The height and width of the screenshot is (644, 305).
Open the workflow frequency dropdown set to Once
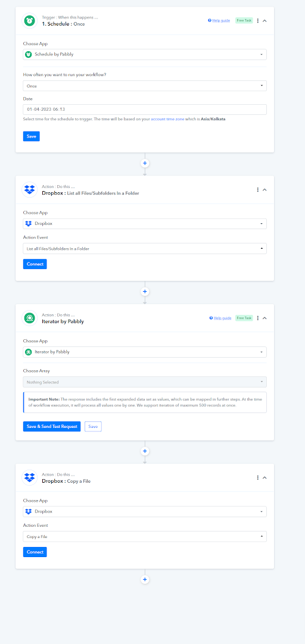(145, 86)
